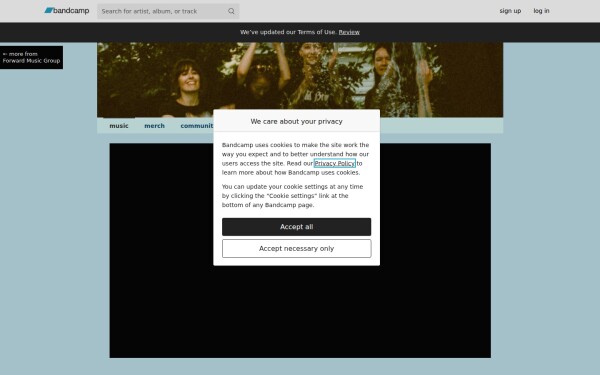Image resolution: width=600 pixels, height=375 pixels.
Task: Accept all cookies
Action: coord(296,227)
